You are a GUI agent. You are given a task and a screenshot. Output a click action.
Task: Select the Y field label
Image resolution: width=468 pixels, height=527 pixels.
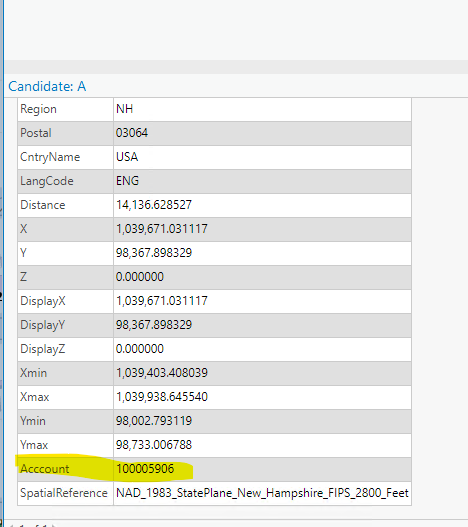click(23, 253)
